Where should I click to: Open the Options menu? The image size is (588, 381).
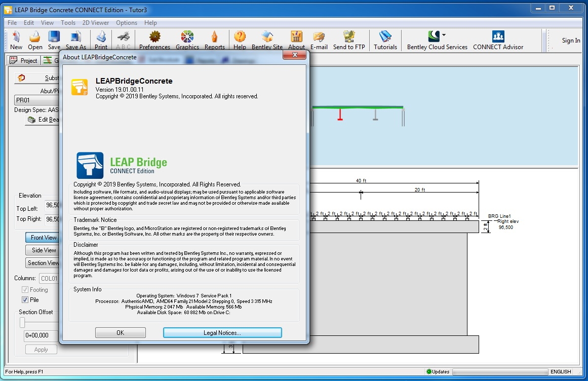[x=127, y=22]
